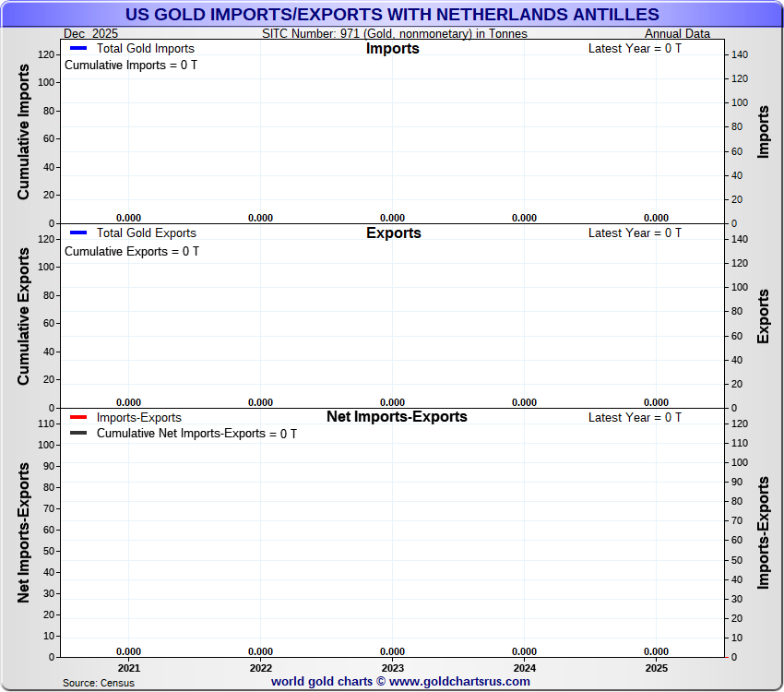Viewport: 784px width, 692px height.
Task: Click the 'Dec 2025' date label
Action: 90,33
